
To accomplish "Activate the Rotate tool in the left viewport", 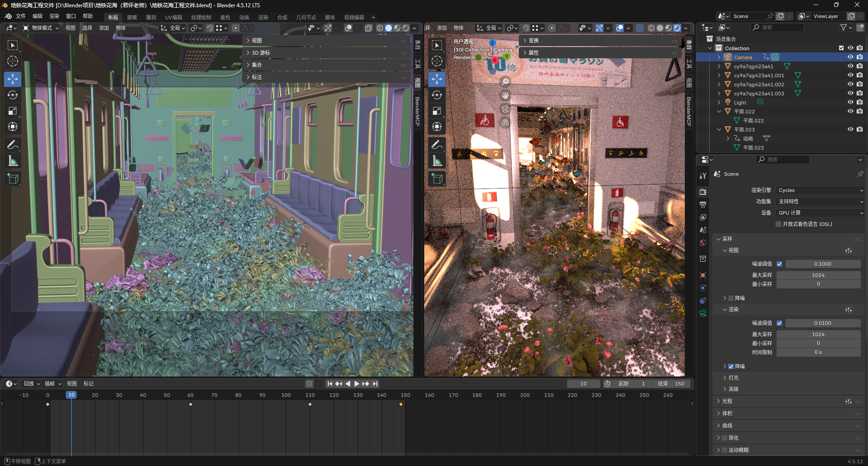I will click(x=13, y=95).
